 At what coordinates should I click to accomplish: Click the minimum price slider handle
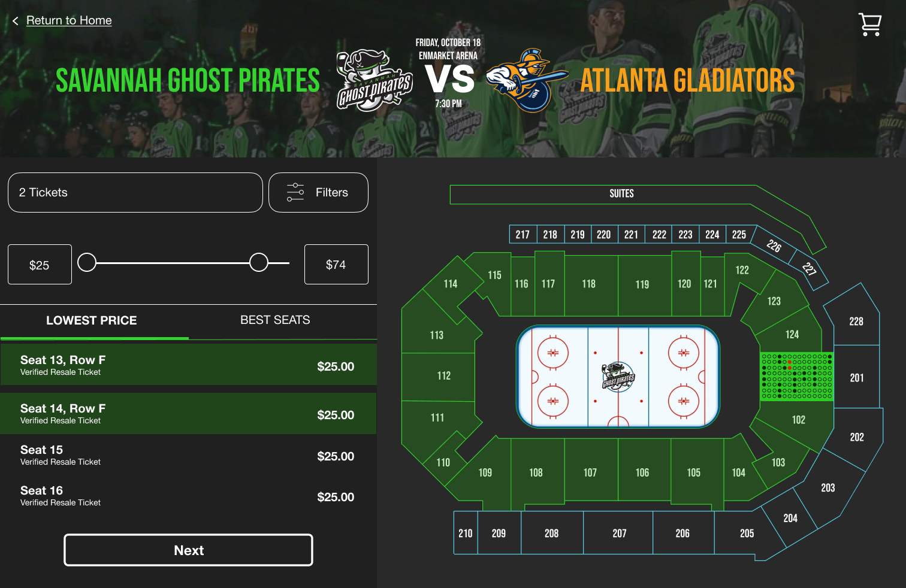pos(87,262)
